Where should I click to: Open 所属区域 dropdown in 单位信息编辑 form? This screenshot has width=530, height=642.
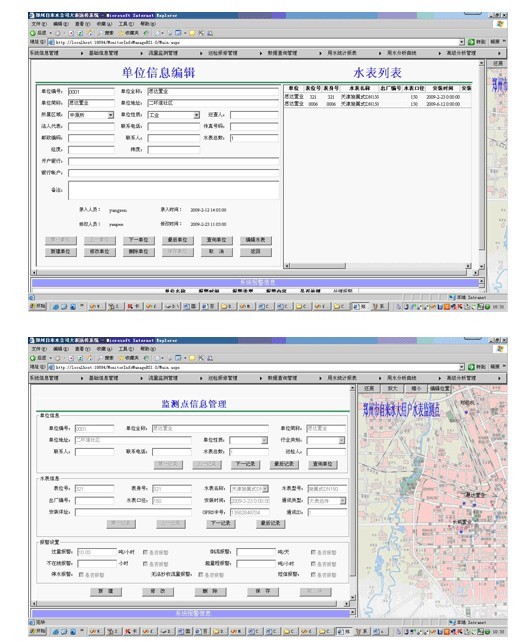click(x=111, y=115)
